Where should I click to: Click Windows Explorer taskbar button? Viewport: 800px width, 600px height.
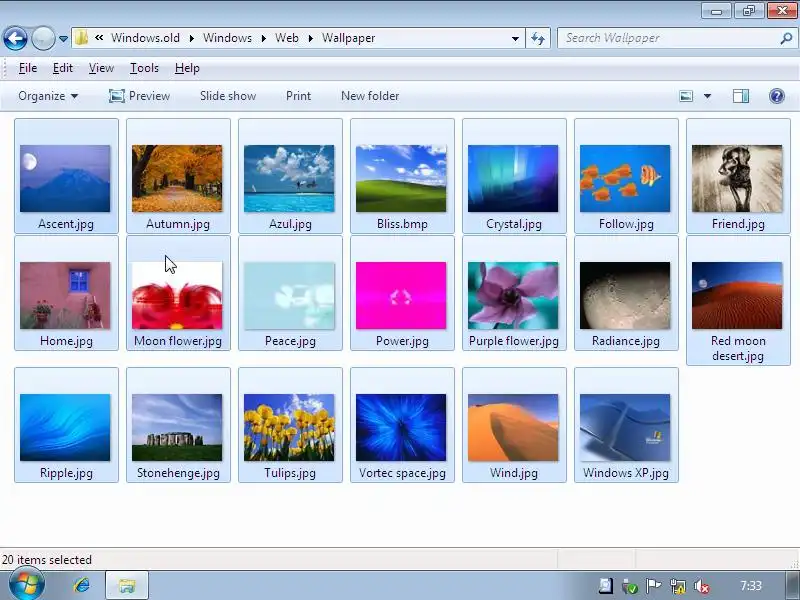pyautogui.click(x=127, y=585)
